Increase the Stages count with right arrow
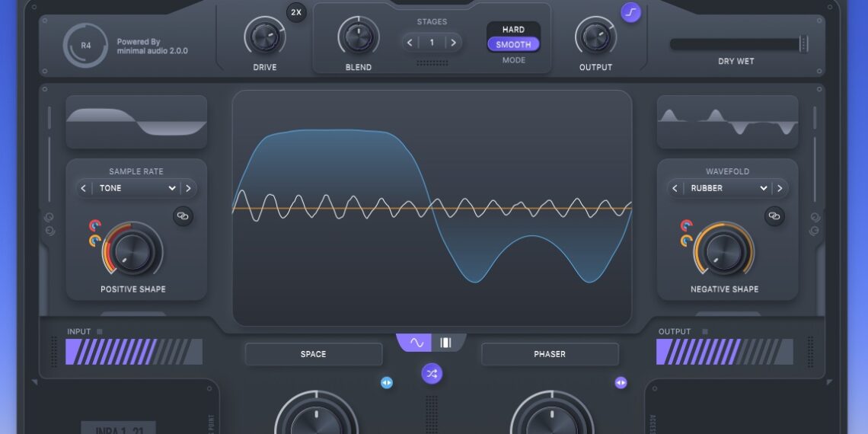Image resolution: width=868 pixels, height=434 pixels. click(454, 43)
